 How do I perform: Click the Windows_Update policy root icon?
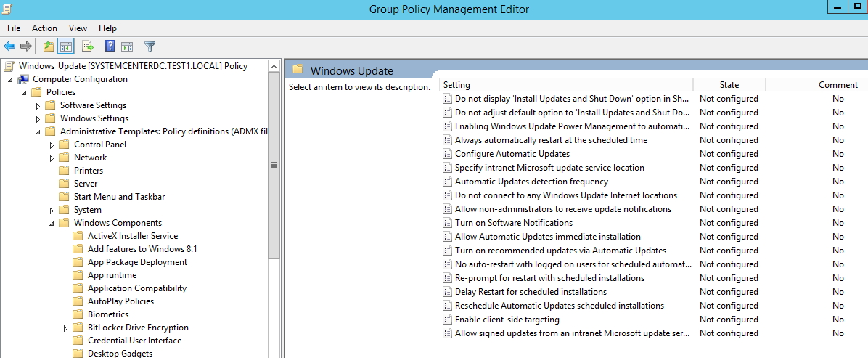pyautogui.click(x=8, y=66)
